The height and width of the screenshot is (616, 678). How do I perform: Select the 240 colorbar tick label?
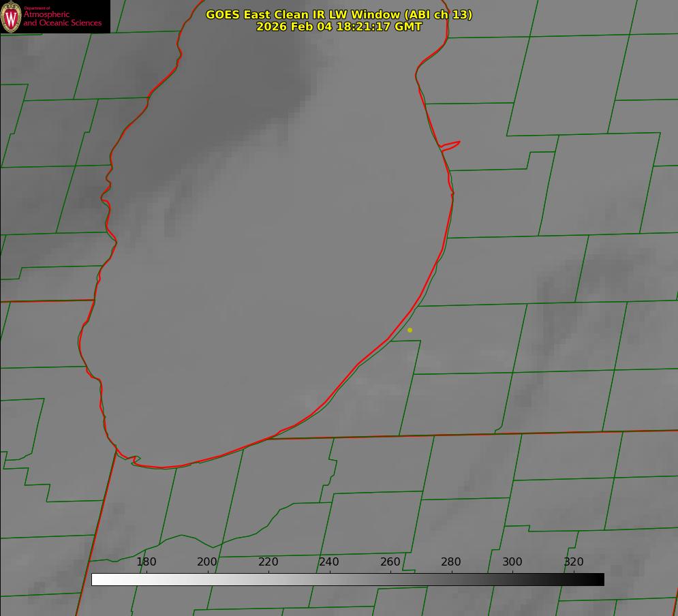coord(329,561)
